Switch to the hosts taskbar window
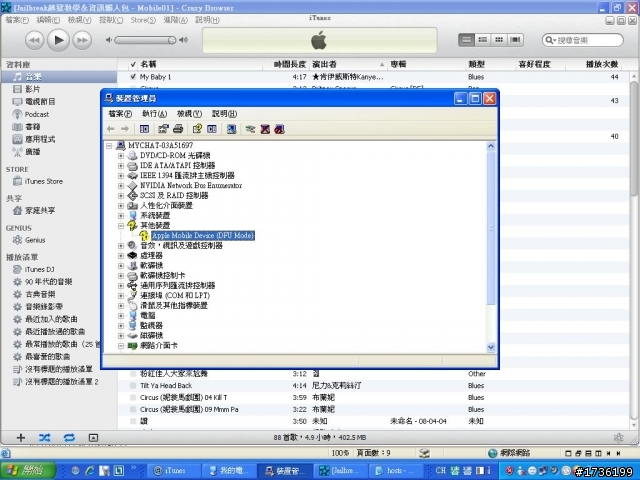Screen dimensions: 640x480 coord(396,471)
